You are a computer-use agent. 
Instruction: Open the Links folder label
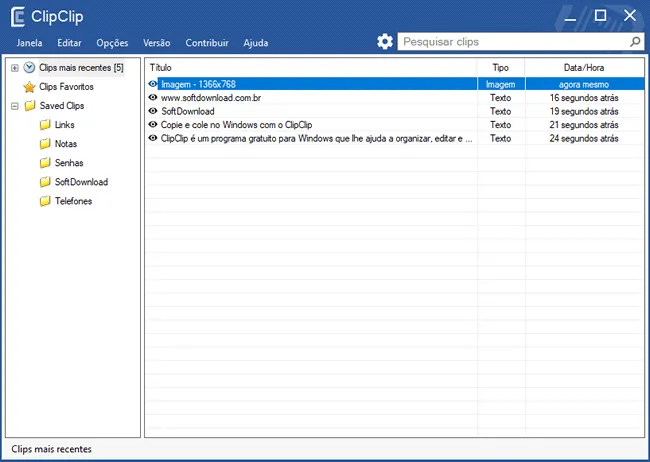click(65, 124)
